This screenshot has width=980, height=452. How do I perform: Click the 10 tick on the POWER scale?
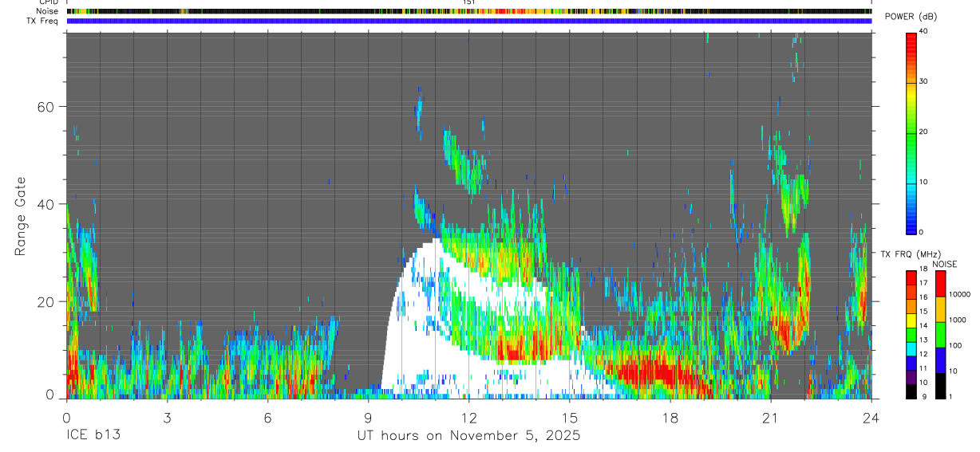coord(923,182)
